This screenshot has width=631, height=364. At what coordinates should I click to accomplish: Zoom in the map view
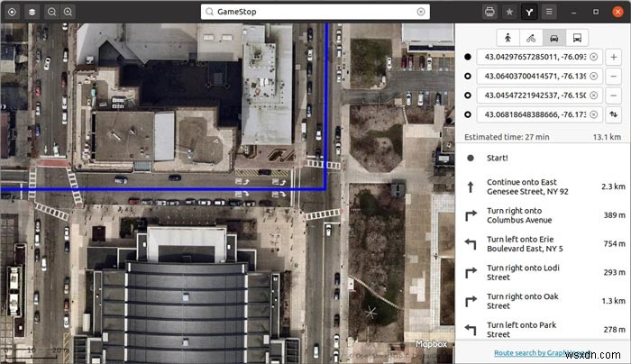click(68, 12)
